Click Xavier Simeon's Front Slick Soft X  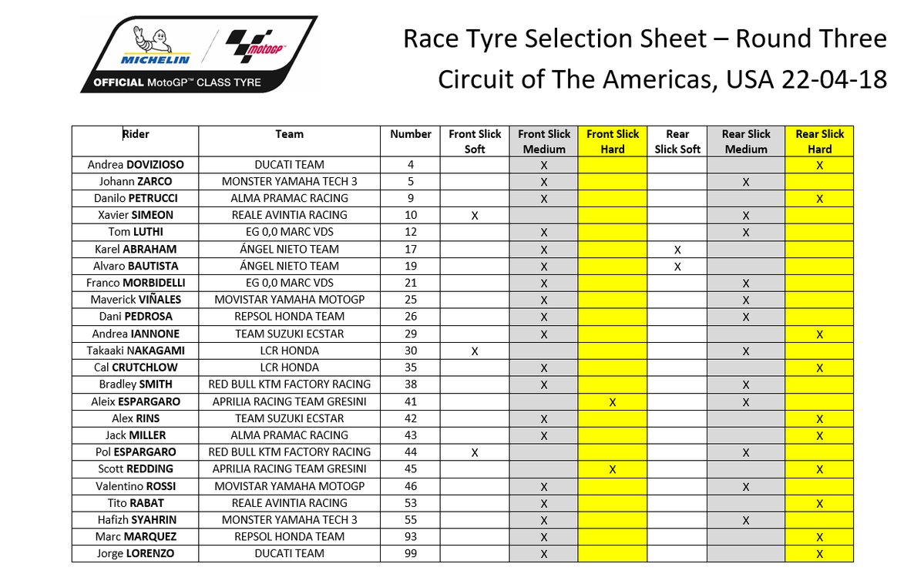pyautogui.click(x=475, y=216)
